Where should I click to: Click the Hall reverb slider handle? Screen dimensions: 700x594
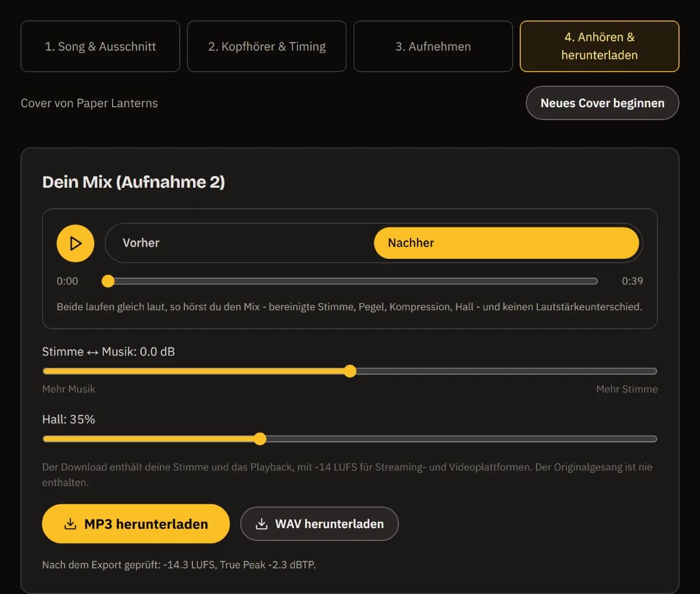pyautogui.click(x=260, y=439)
